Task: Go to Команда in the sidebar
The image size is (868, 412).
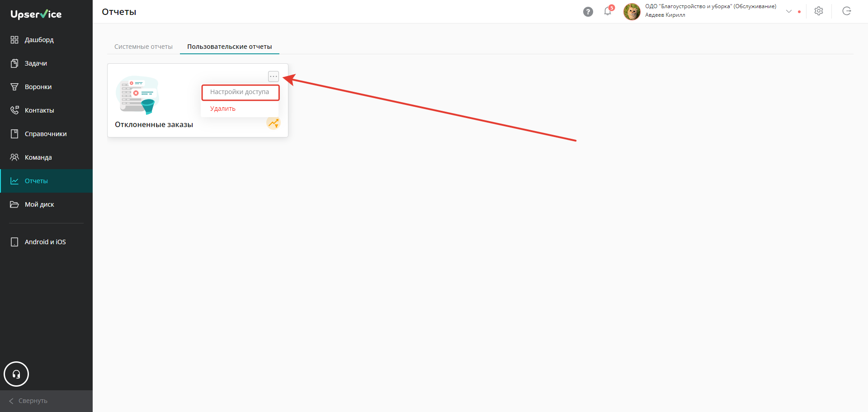Action: click(x=46, y=157)
